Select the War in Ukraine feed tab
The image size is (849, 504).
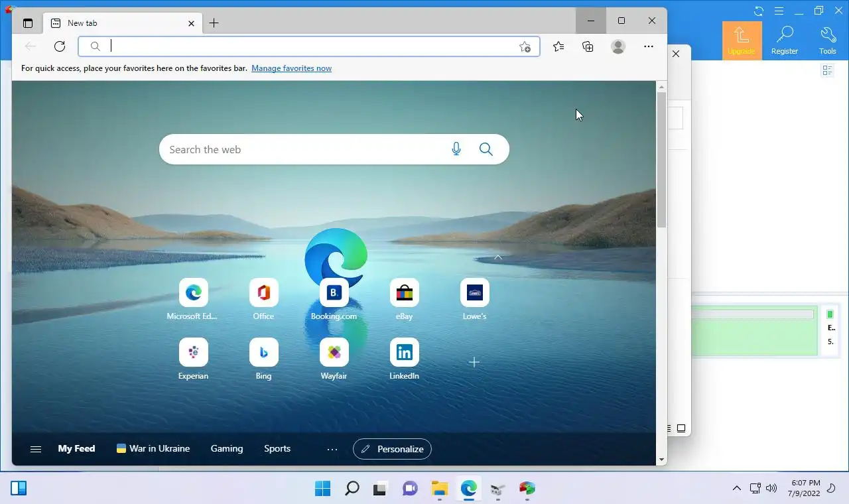click(x=153, y=449)
